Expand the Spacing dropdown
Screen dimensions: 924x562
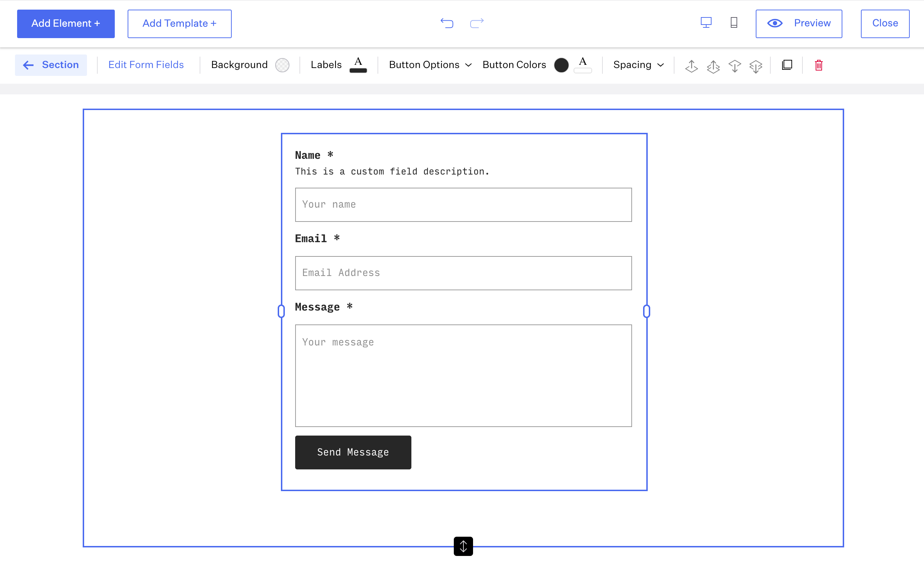click(638, 65)
